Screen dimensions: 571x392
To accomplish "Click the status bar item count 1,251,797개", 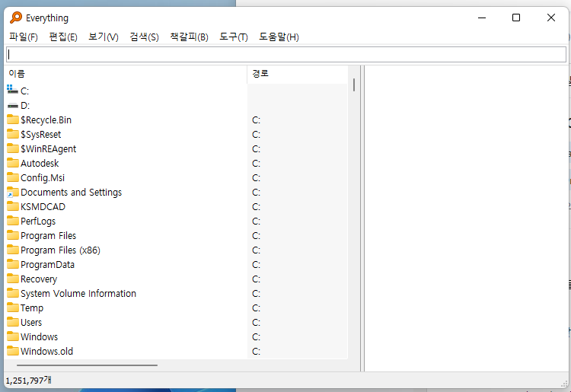I will point(28,381).
